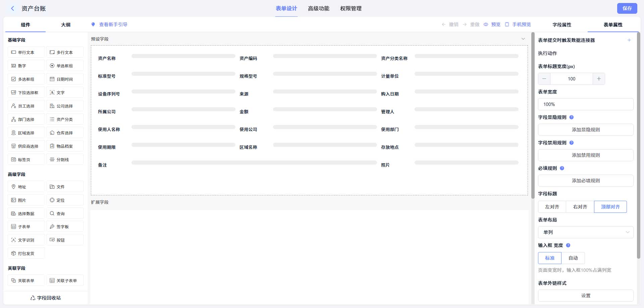Add the 单选框组 radio group component
Screen dimensions: 644x308
tap(65, 66)
